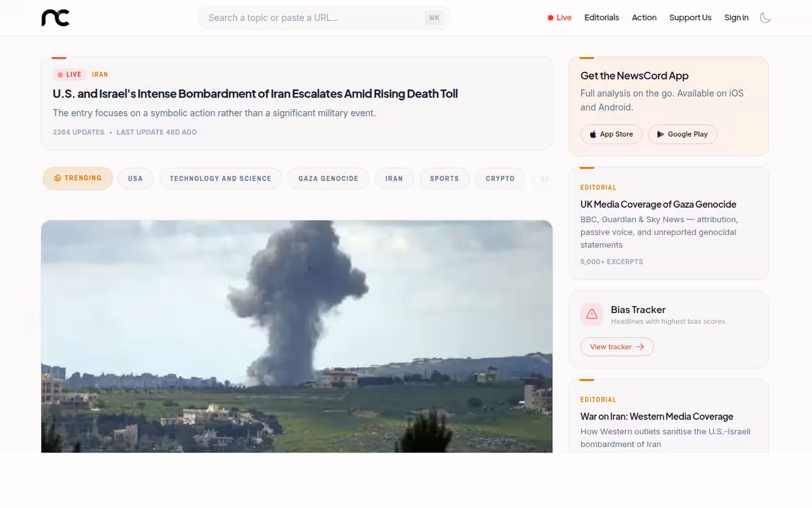Download from the App Store button

[x=611, y=134]
